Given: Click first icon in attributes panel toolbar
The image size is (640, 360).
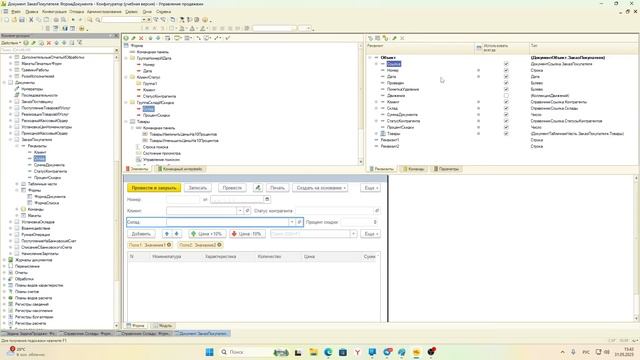Looking at the screenshot, I should (371, 38).
